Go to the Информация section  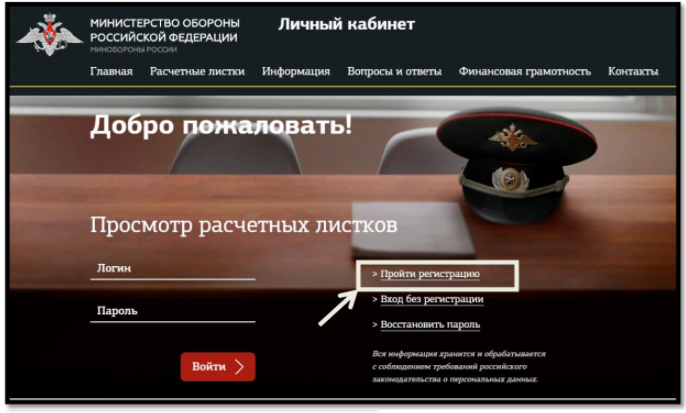click(x=296, y=71)
